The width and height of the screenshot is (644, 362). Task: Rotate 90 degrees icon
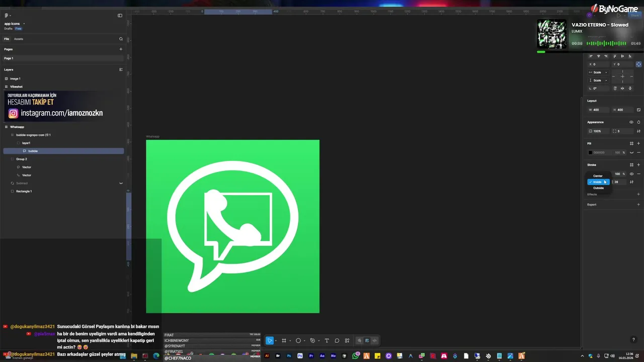pos(615,88)
